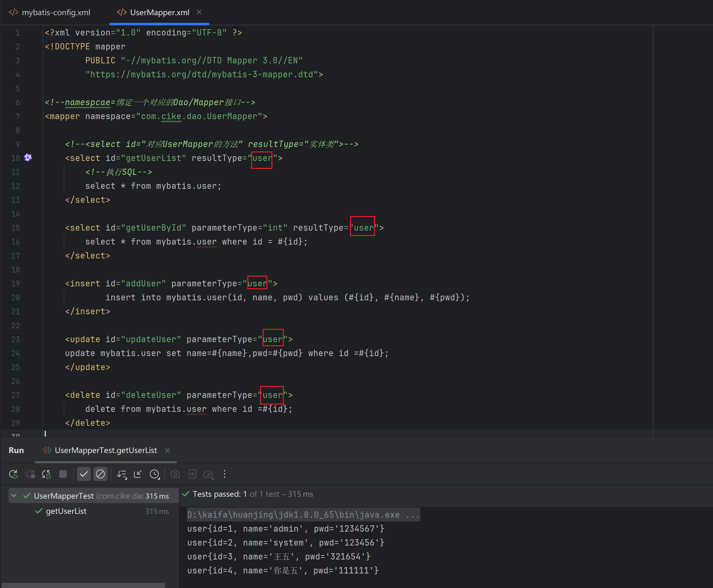Click the gutter mapper icon on line 10
Screen dimensions: 713x588
pyautogui.click(x=28, y=158)
